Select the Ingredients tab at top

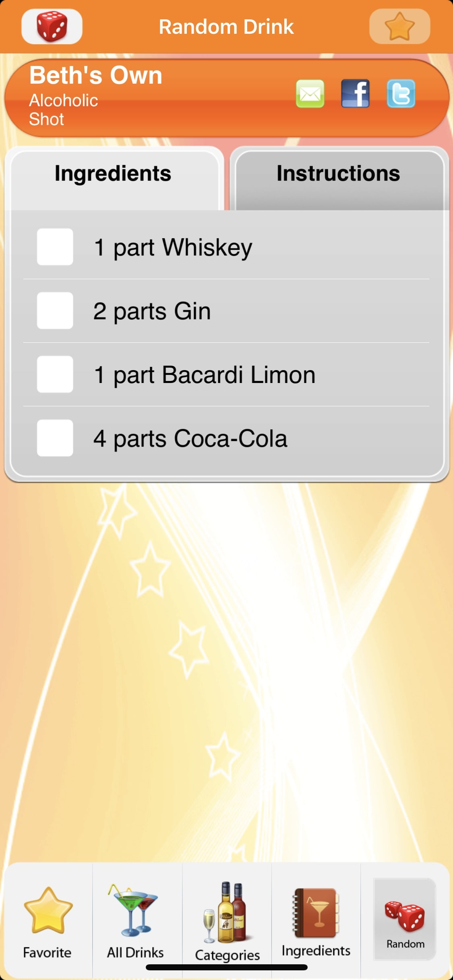click(x=113, y=174)
